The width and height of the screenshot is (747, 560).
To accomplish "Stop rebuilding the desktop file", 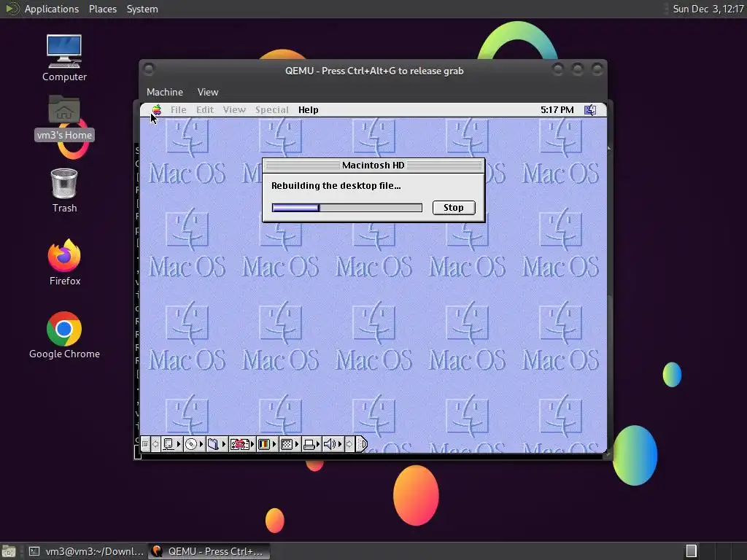I will (454, 208).
